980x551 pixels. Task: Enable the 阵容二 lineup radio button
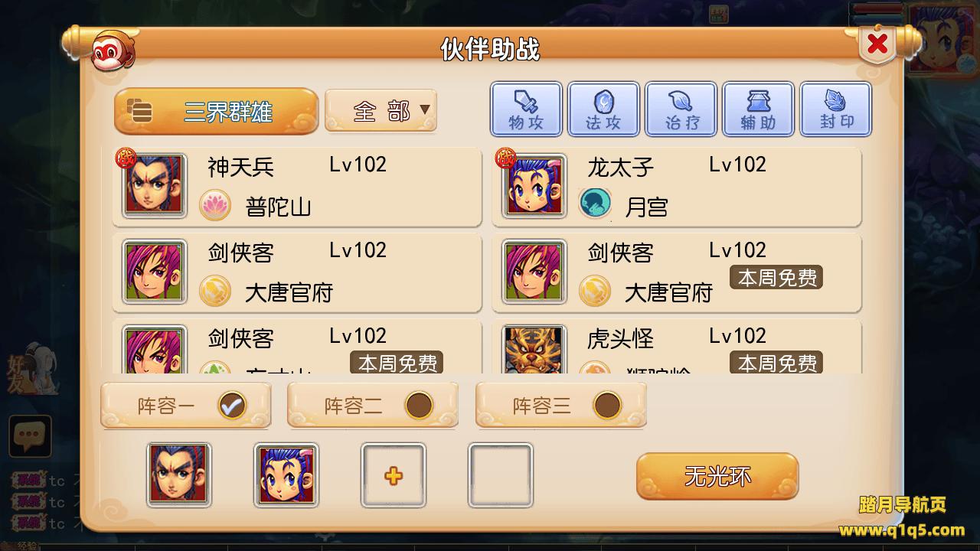tap(419, 406)
